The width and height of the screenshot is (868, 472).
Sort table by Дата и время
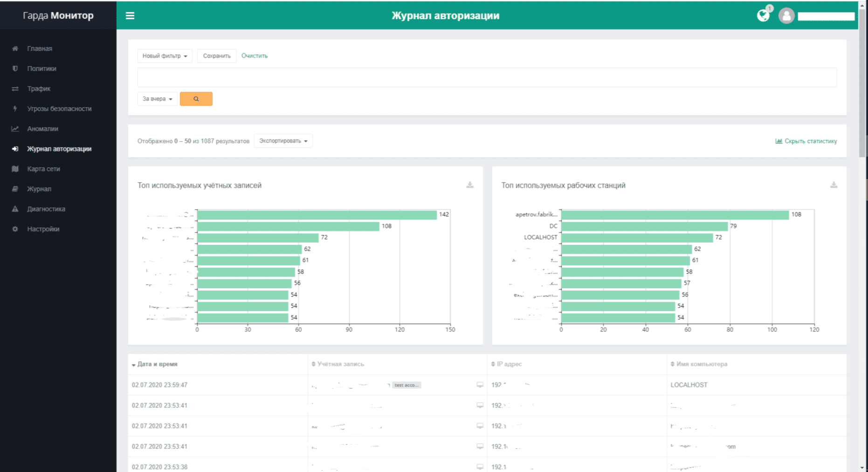click(x=157, y=364)
